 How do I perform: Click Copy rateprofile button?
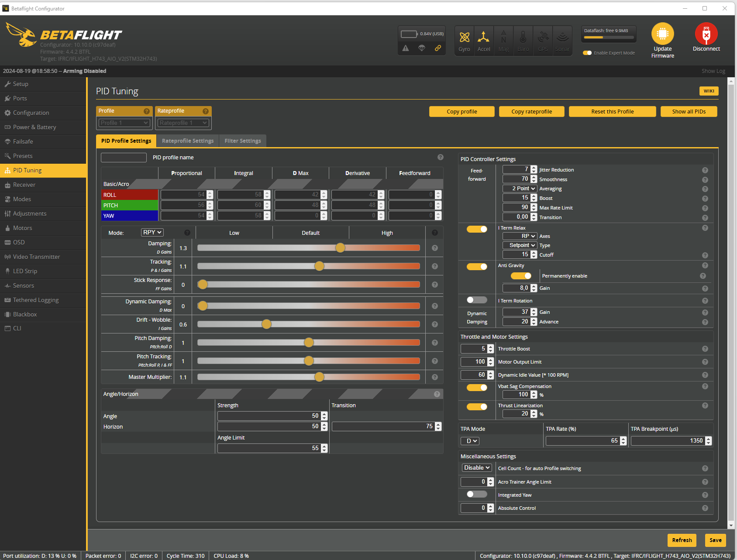point(532,112)
